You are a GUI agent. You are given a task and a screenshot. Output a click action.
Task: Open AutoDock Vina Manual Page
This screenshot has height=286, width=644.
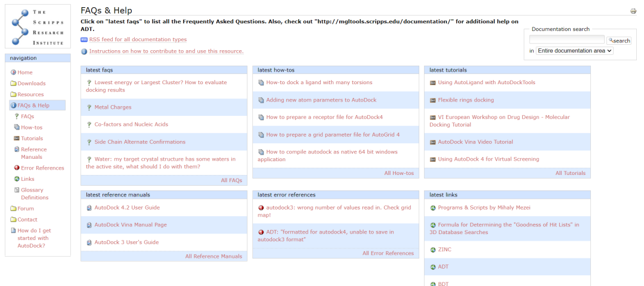click(131, 225)
